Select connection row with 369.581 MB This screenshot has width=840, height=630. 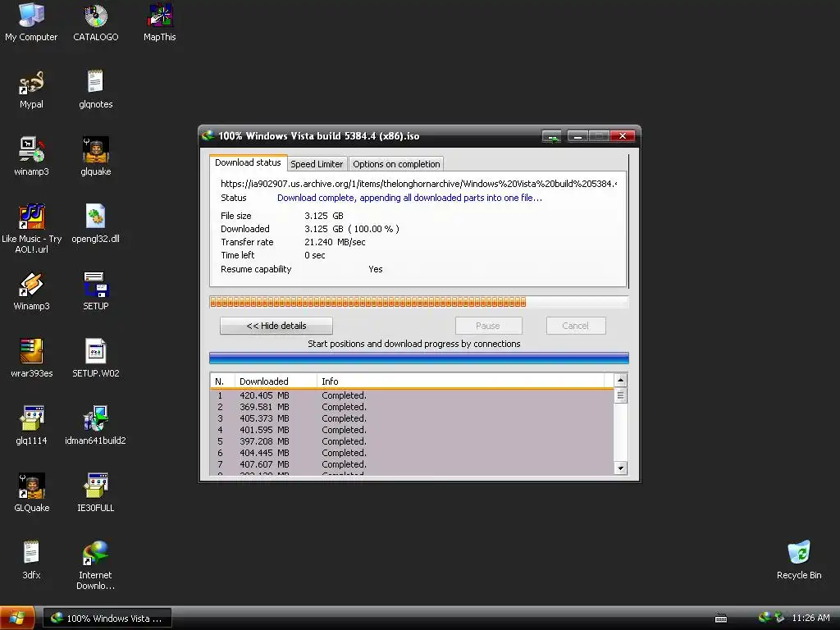pyautogui.click(x=412, y=407)
